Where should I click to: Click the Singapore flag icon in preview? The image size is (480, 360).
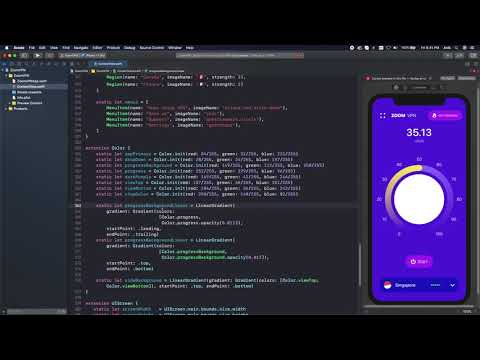pyautogui.click(x=387, y=285)
